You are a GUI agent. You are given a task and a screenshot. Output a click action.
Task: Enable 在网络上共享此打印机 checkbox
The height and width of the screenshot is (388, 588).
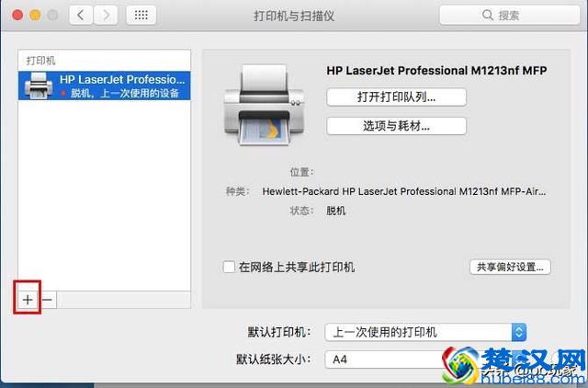point(229,268)
